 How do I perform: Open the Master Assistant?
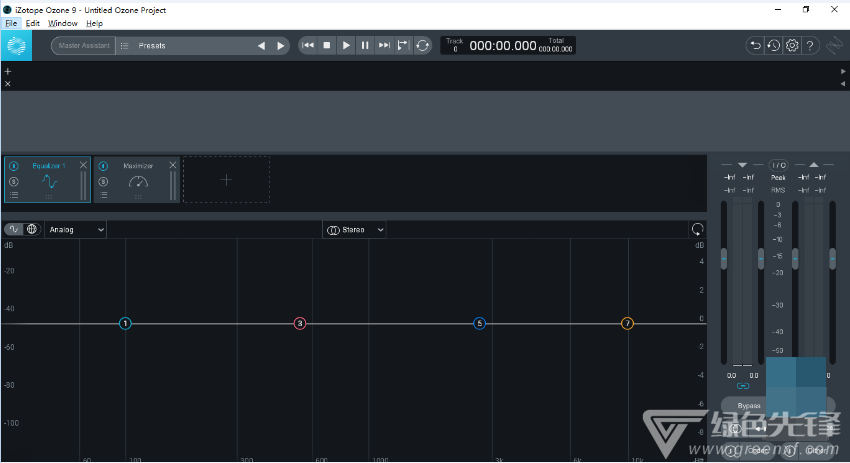tap(83, 46)
